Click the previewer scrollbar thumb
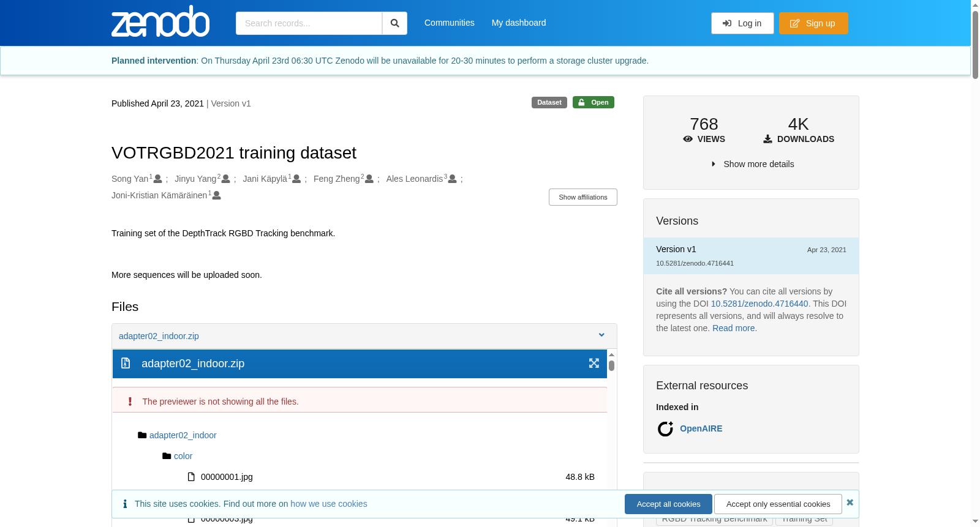The width and height of the screenshot is (980, 527). 611,365
